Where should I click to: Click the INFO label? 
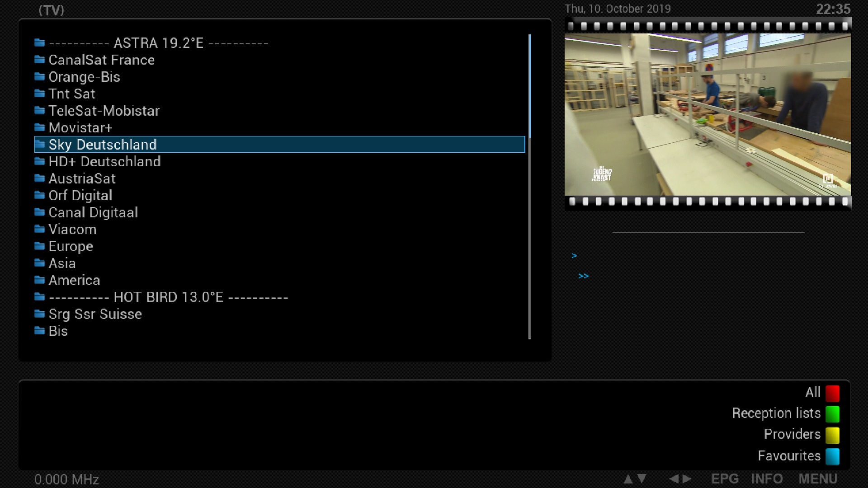click(x=767, y=479)
